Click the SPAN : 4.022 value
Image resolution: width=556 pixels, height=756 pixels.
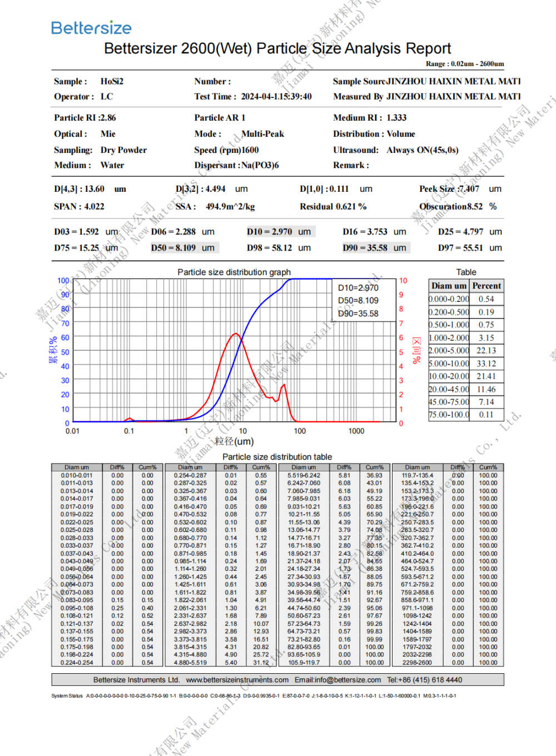[79, 207]
